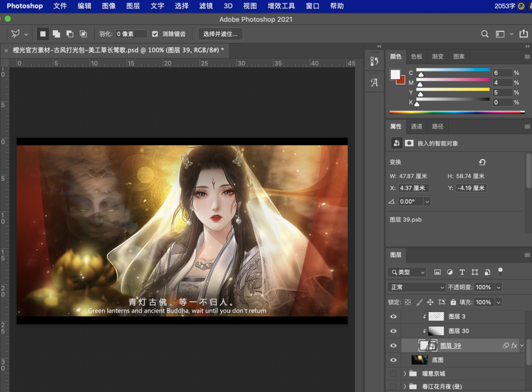Image resolution: width=532 pixels, height=392 pixels.
Task: Click the History panel icon
Action: tap(374, 61)
